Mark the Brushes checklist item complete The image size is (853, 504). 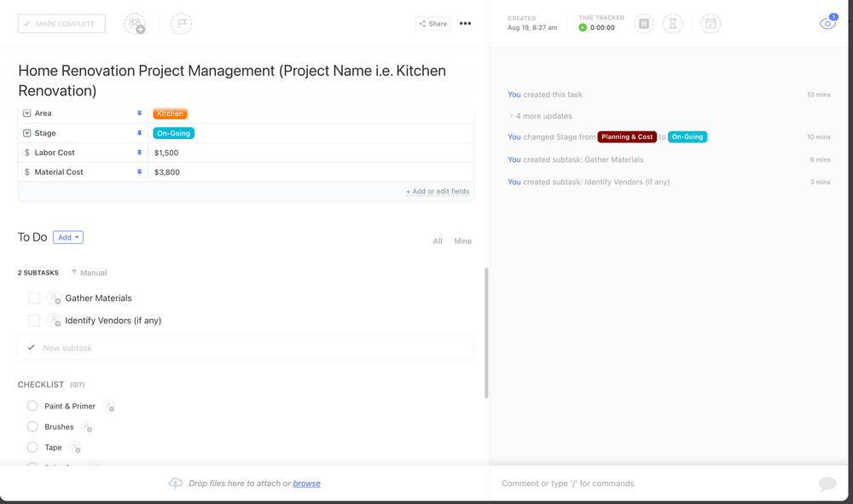pos(32,426)
